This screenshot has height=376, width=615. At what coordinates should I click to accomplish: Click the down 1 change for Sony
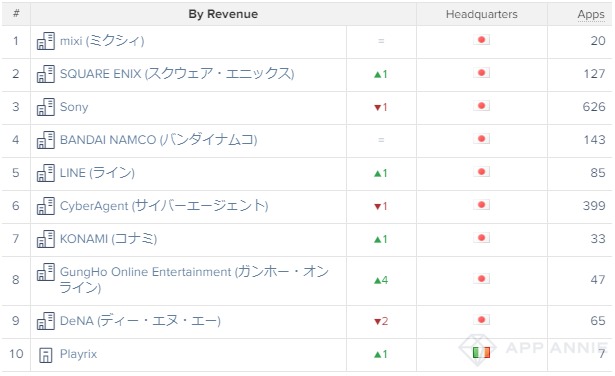coord(381,107)
